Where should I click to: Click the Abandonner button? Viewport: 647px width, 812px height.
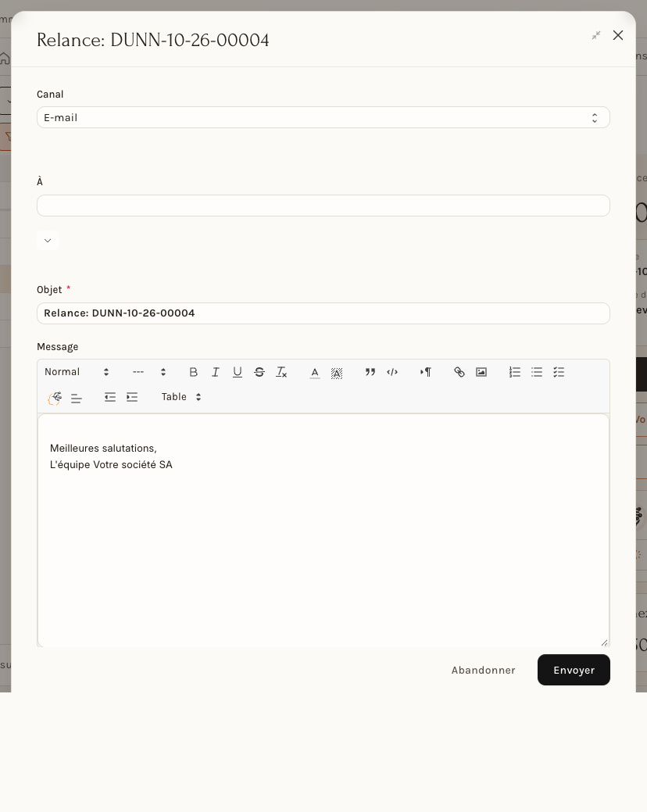tap(484, 670)
